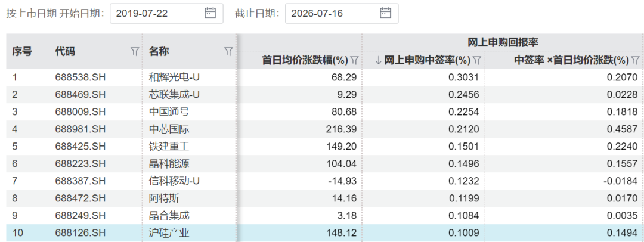Click lottery rate value 0.1009
Image resolution: width=644 pixels, height=242 pixels.
click(x=465, y=233)
